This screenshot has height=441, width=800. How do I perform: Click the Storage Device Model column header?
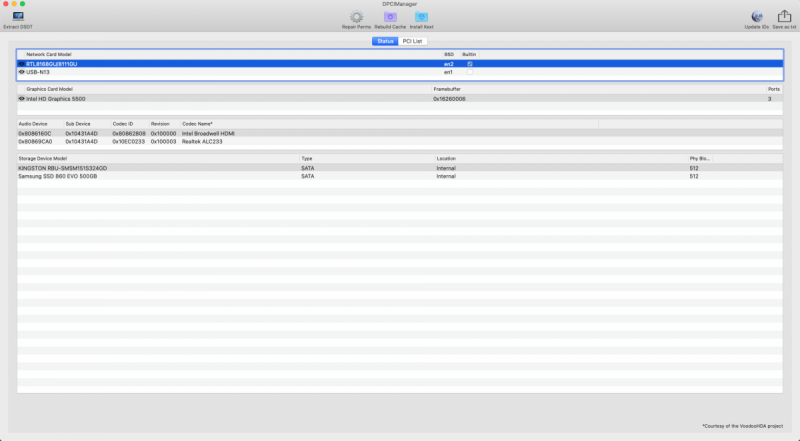pyautogui.click(x=43, y=158)
